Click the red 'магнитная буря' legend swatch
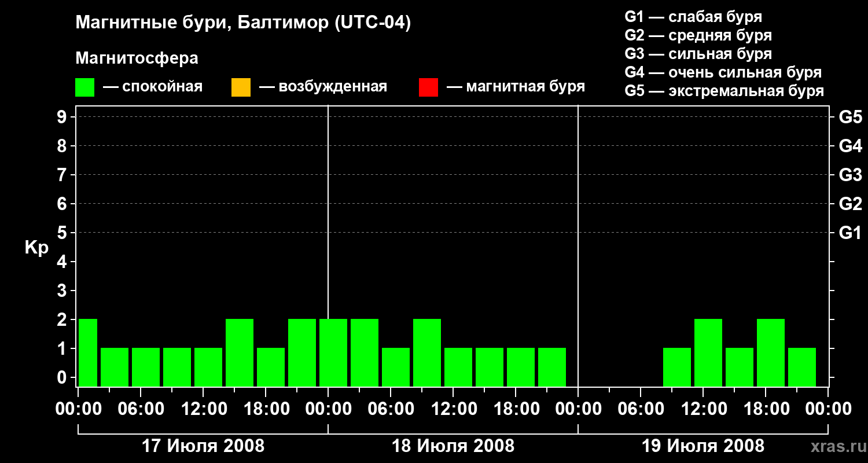 coord(428,87)
